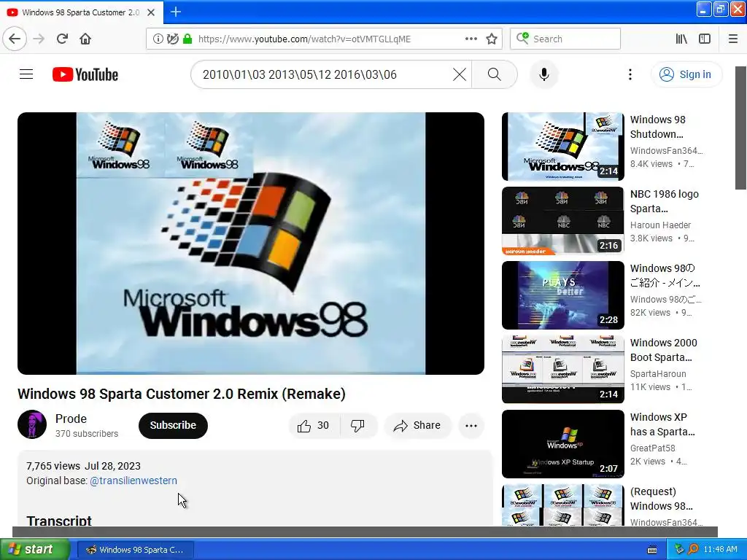Viewport: 747px width, 560px height.
Task: Click the browser Search box
Action: [565, 39]
